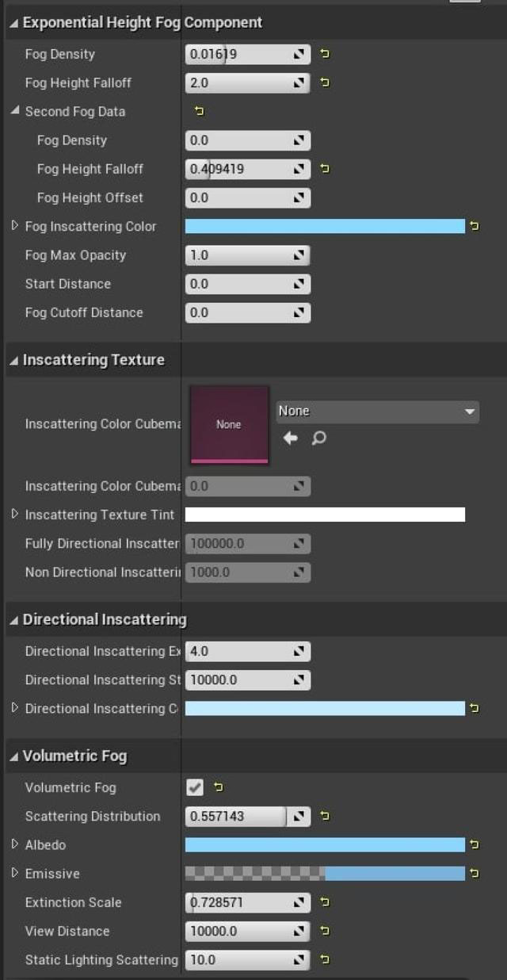This screenshot has height=980, width=507.
Task: Reset Fog Height Falloff to default
Action: 325,82
